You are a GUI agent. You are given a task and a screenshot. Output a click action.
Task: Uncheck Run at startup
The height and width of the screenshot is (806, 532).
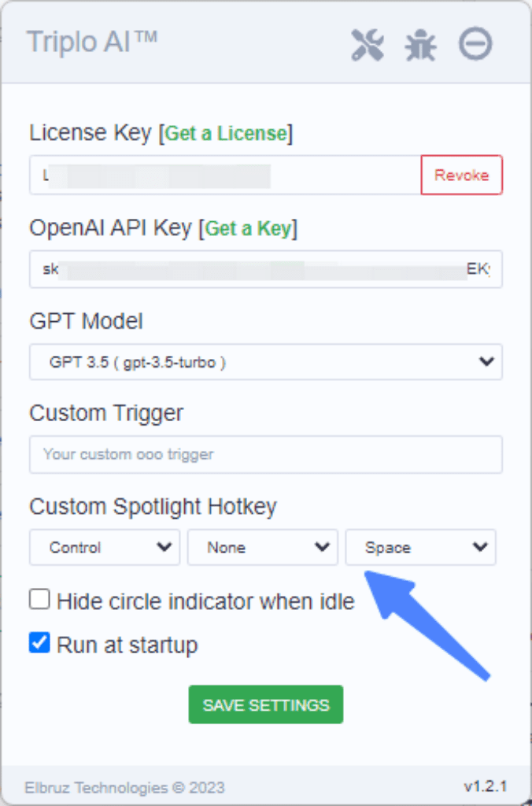(x=39, y=643)
